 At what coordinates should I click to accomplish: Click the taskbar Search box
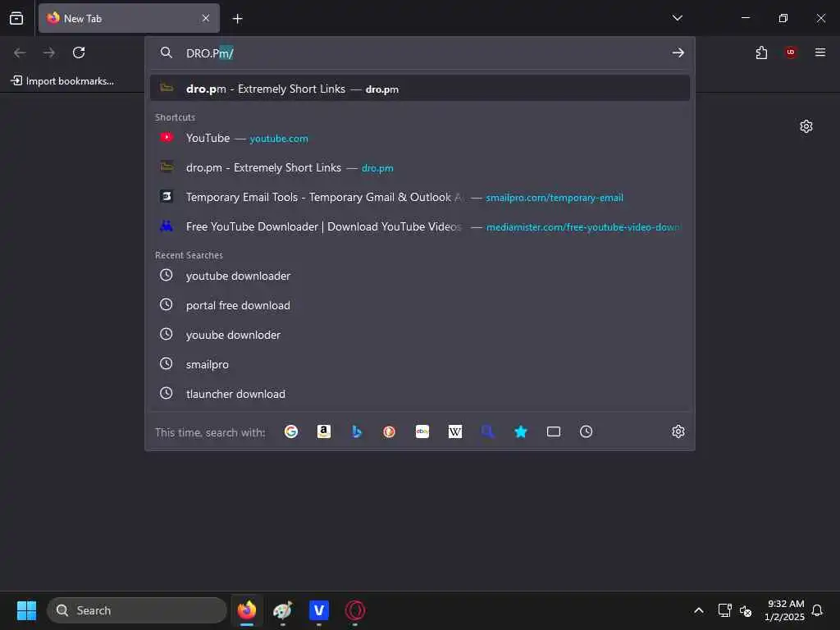(137, 610)
